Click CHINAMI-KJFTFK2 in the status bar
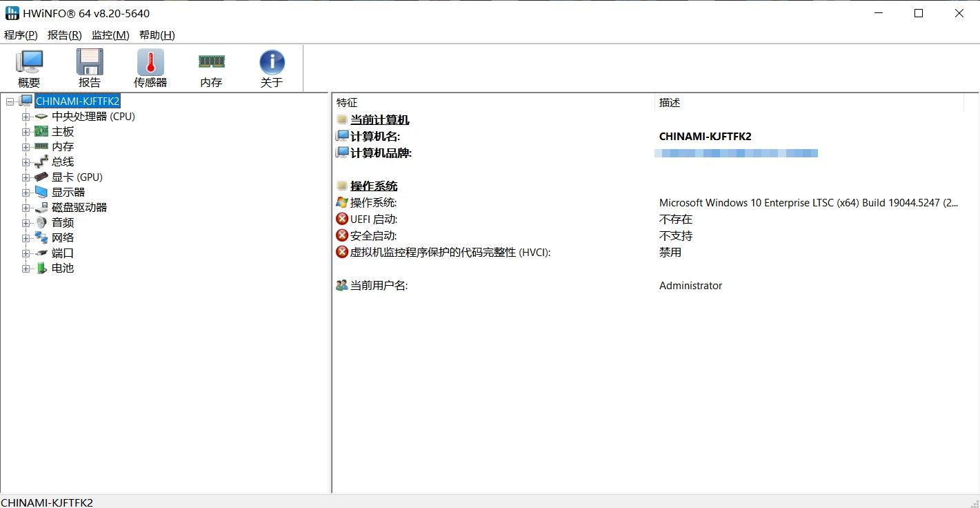The height and width of the screenshot is (508, 980). (x=47, y=502)
